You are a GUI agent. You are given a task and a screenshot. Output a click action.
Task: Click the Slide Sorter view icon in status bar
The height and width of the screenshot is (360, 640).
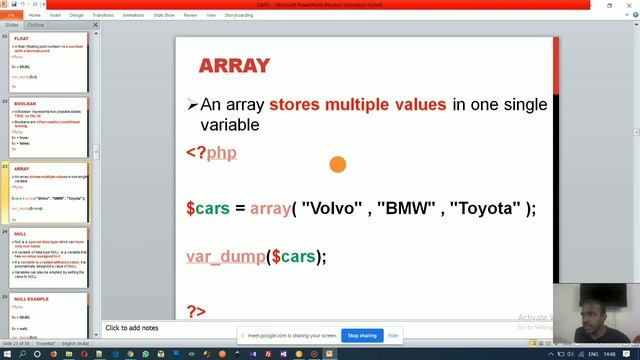coord(541,344)
